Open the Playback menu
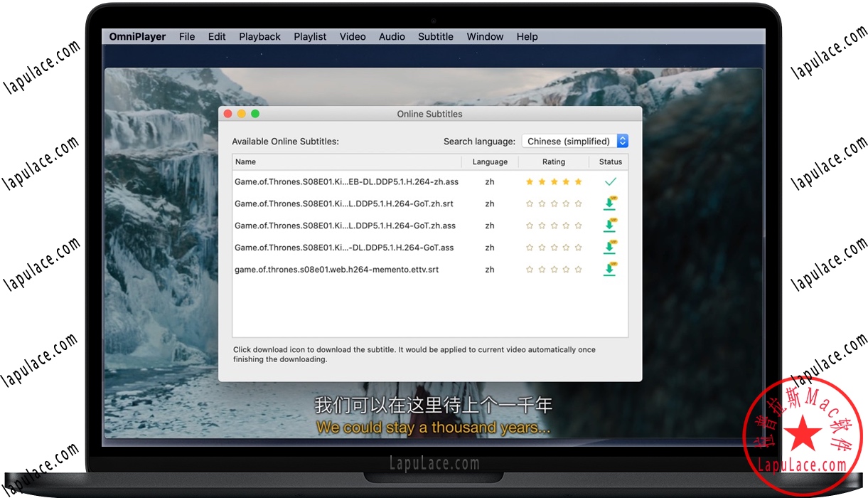Screen dimensions: 868x498 click(259, 36)
